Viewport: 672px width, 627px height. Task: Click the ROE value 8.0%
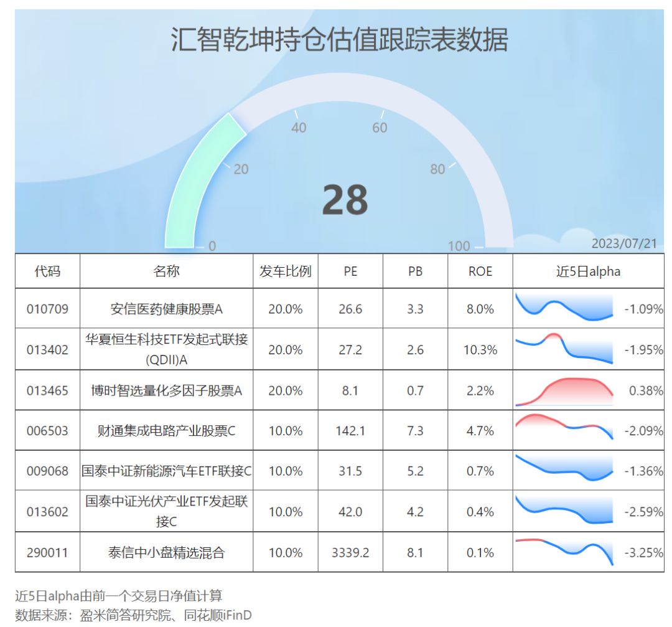pos(480,309)
